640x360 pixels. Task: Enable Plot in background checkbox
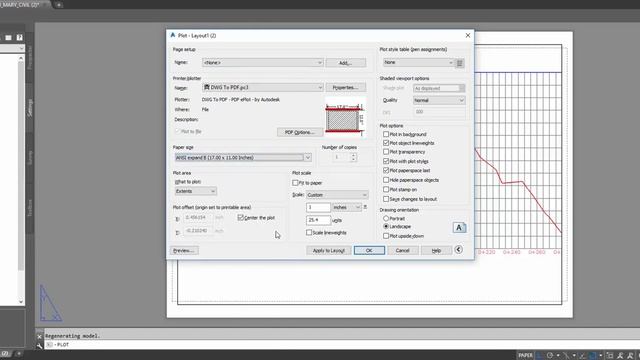point(386,134)
